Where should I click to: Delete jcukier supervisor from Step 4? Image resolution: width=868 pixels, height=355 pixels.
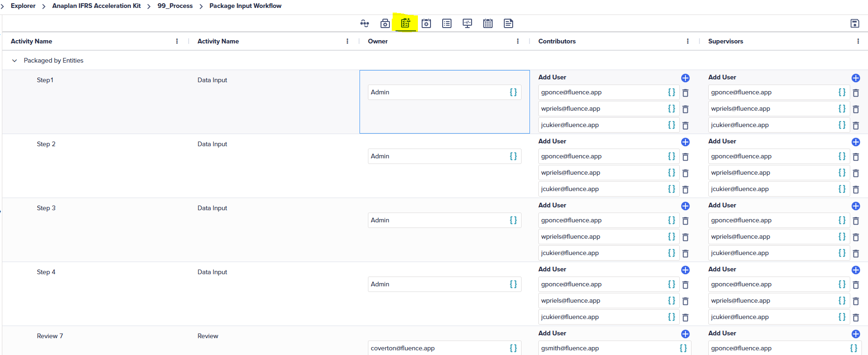pyautogui.click(x=856, y=318)
